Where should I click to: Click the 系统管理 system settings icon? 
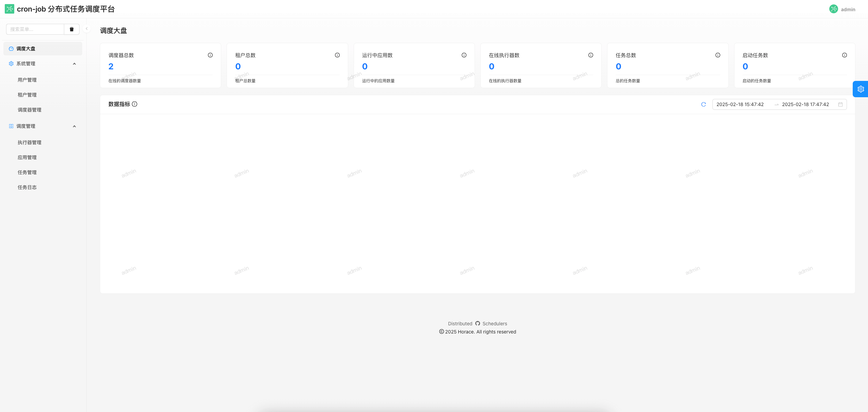click(x=11, y=64)
